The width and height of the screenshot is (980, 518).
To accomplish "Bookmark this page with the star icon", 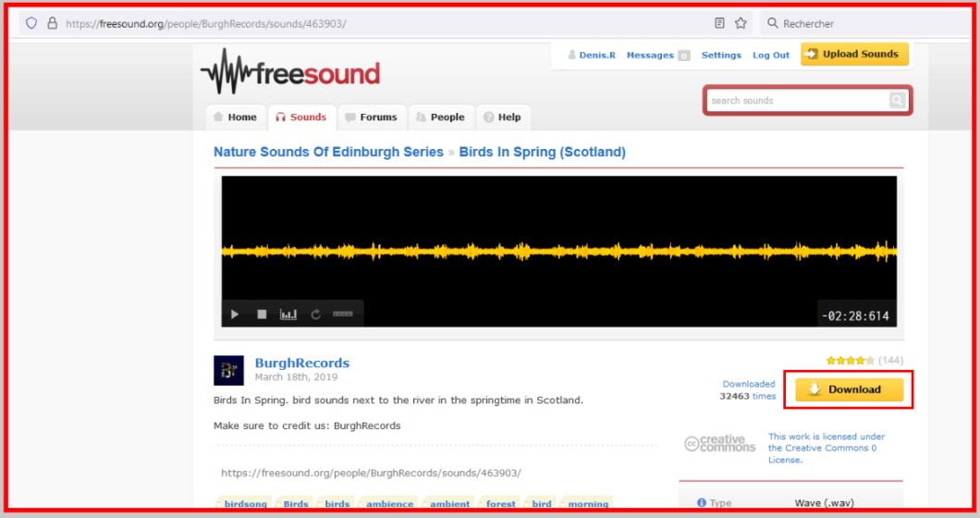I will pyautogui.click(x=741, y=23).
